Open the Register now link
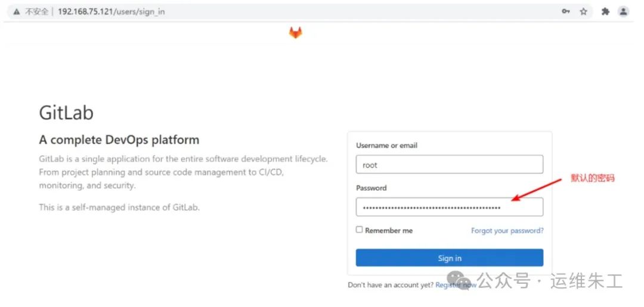 click(x=456, y=285)
